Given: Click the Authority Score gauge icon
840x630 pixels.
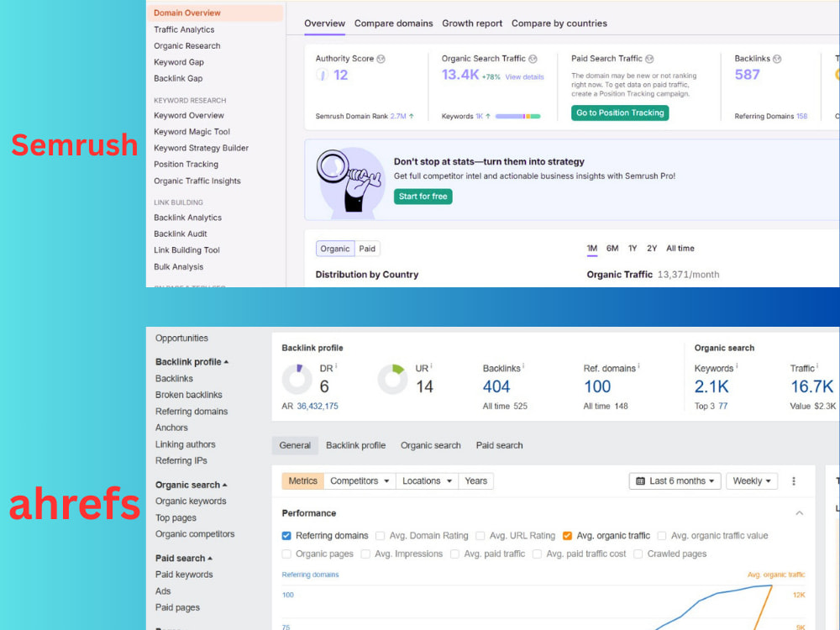Looking at the screenshot, I should click(x=322, y=75).
